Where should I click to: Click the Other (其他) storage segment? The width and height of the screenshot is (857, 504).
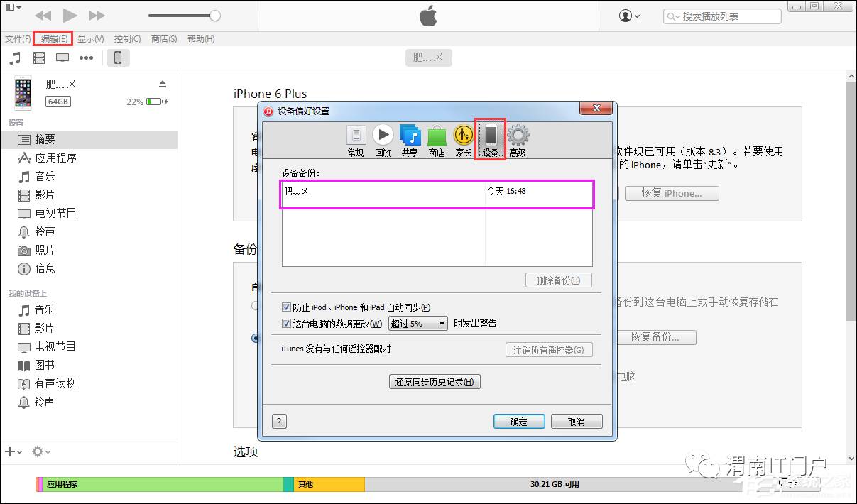click(329, 484)
